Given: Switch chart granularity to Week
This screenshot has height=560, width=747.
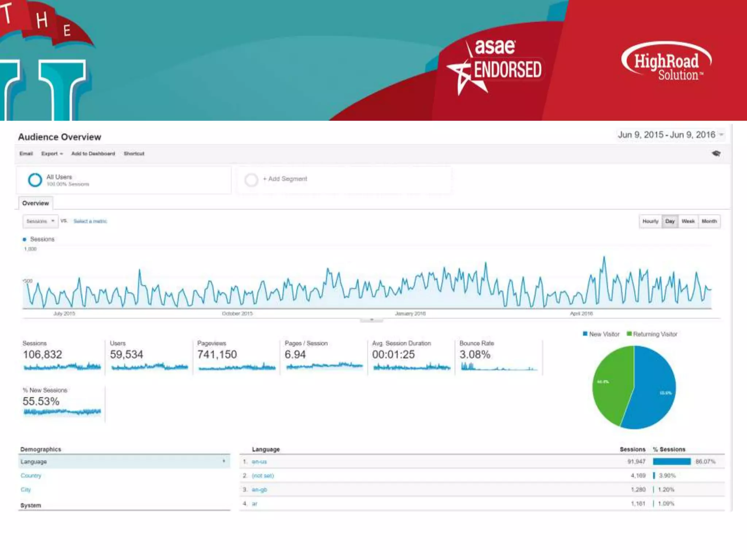Looking at the screenshot, I should click(688, 221).
